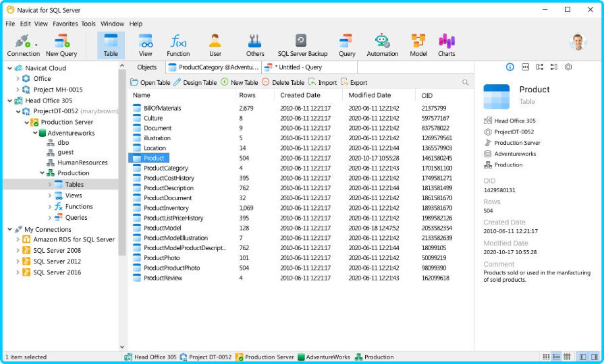Click the search magnifier in object toolbar

pyautogui.click(x=466, y=82)
